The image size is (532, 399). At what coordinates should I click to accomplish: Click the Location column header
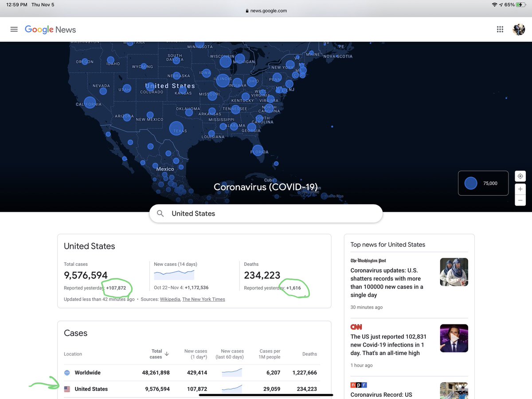[73, 354]
